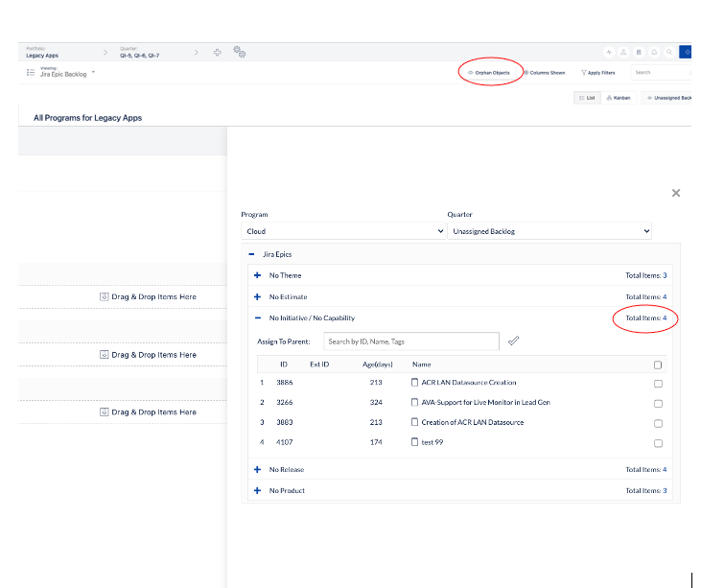Click ID 3883 cell
The width and height of the screenshot is (701, 588).
285,422
